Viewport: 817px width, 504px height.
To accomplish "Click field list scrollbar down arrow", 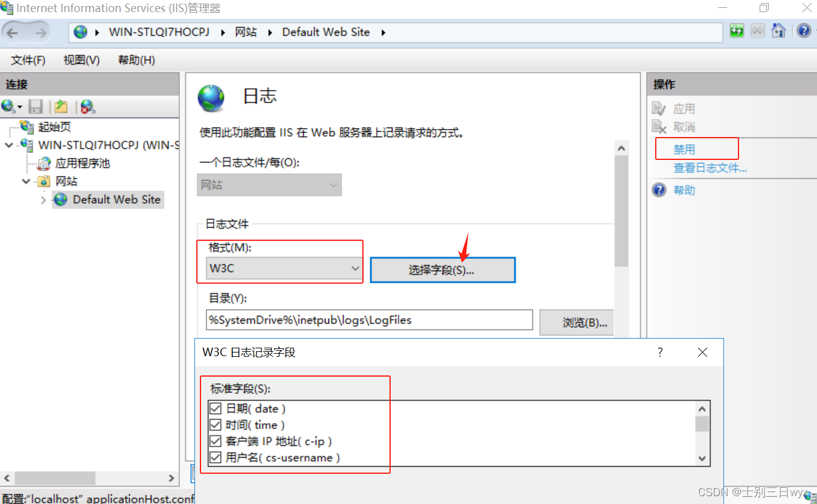I will point(702,459).
